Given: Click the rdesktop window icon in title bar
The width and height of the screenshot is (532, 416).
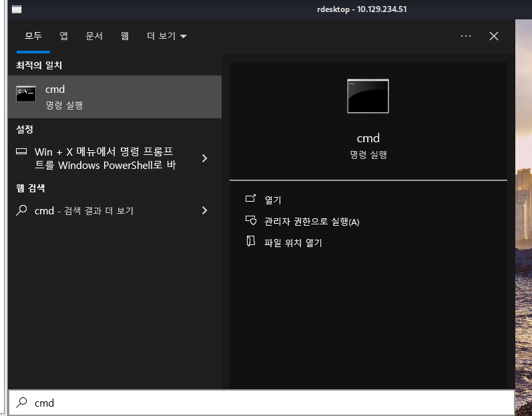Looking at the screenshot, I should [17, 9].
